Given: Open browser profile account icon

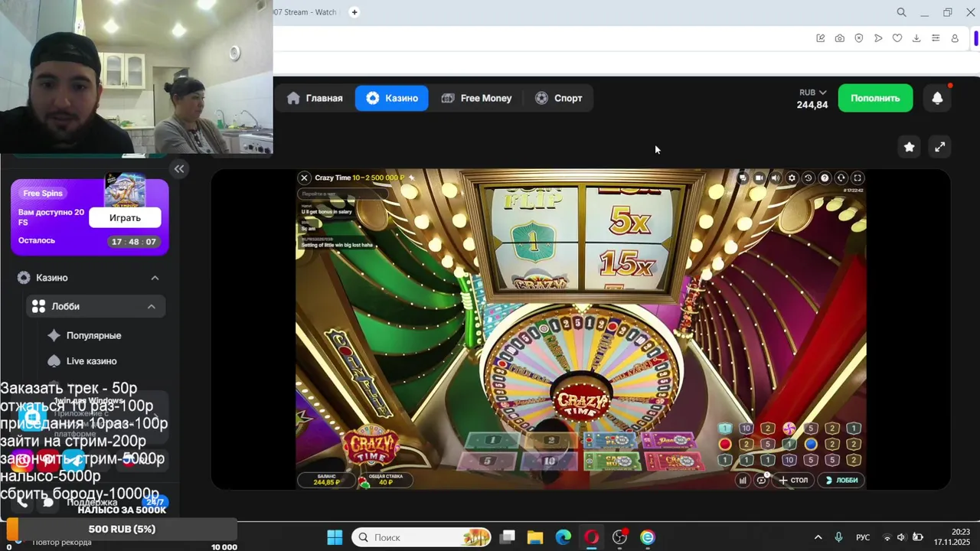Looking at the screenshot, I should coord(955,38).
